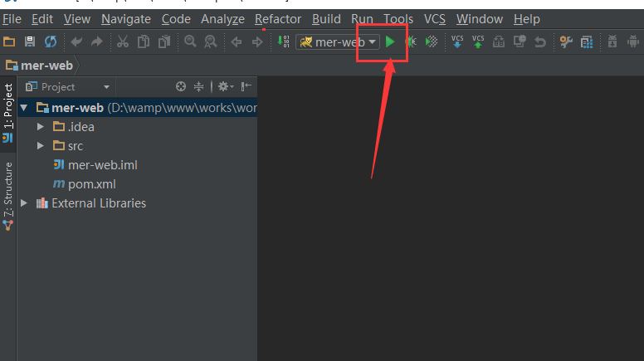
Task: Hide the Project tool window
Action: point(246,86)
